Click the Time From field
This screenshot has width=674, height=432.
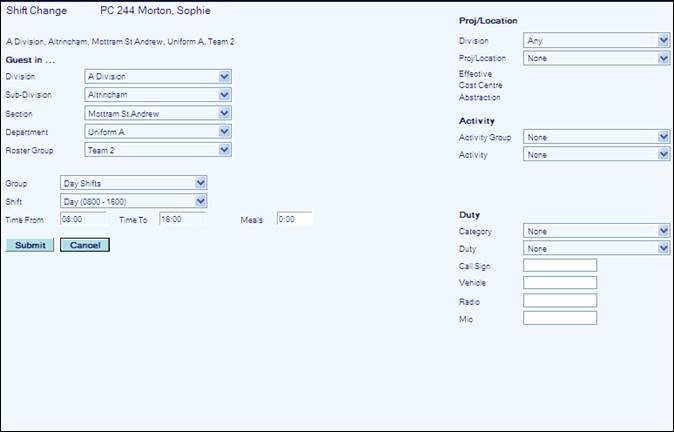pos(82,219)
